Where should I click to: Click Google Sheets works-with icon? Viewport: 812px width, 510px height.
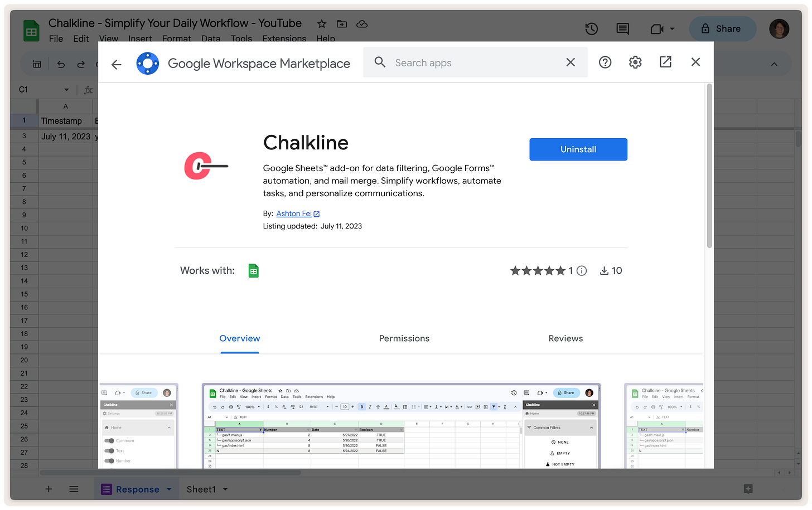254,270
